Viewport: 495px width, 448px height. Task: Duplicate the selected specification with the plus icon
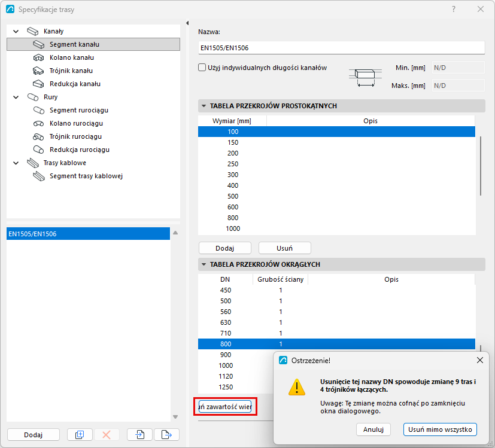pos(80,435)
